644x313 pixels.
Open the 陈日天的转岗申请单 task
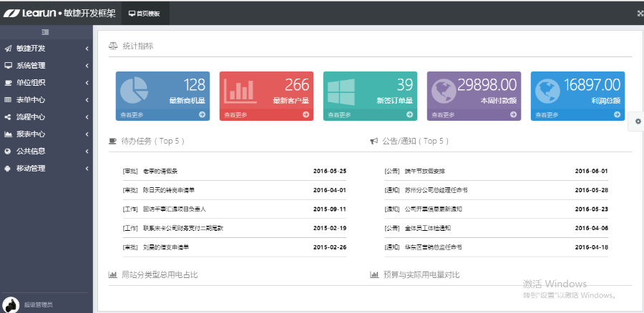(169, 190)
